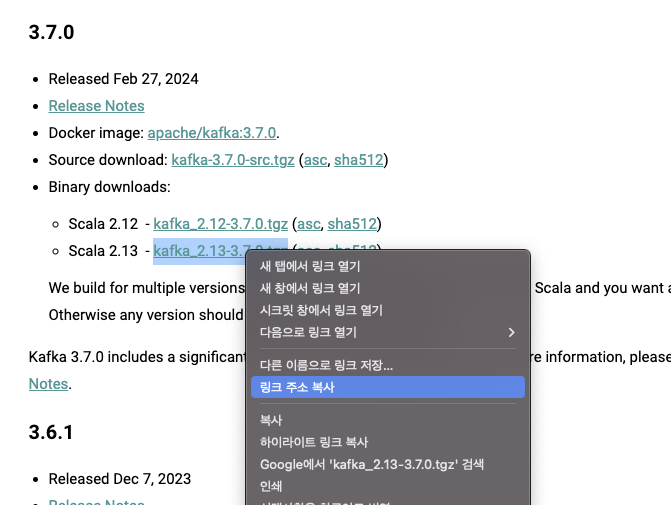Click the 'Released Dec 7, 2023' text

click(120, 479)
